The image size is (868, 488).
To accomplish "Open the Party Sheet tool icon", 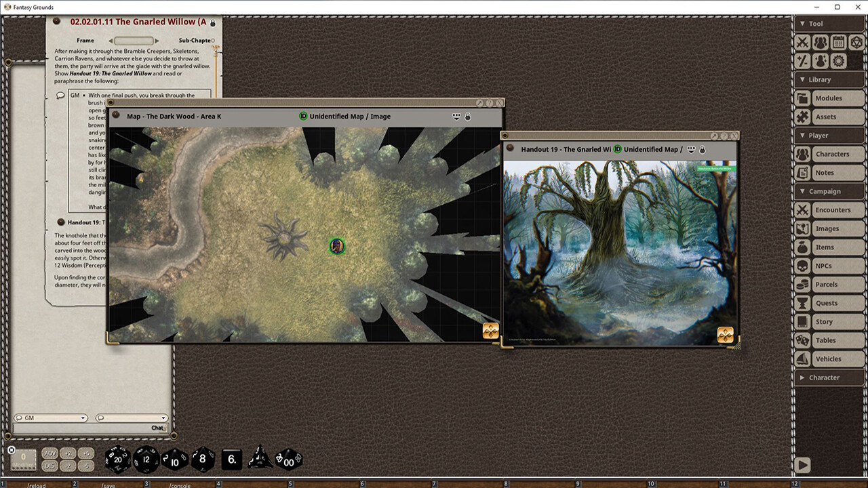I will [x=821, y=42].
